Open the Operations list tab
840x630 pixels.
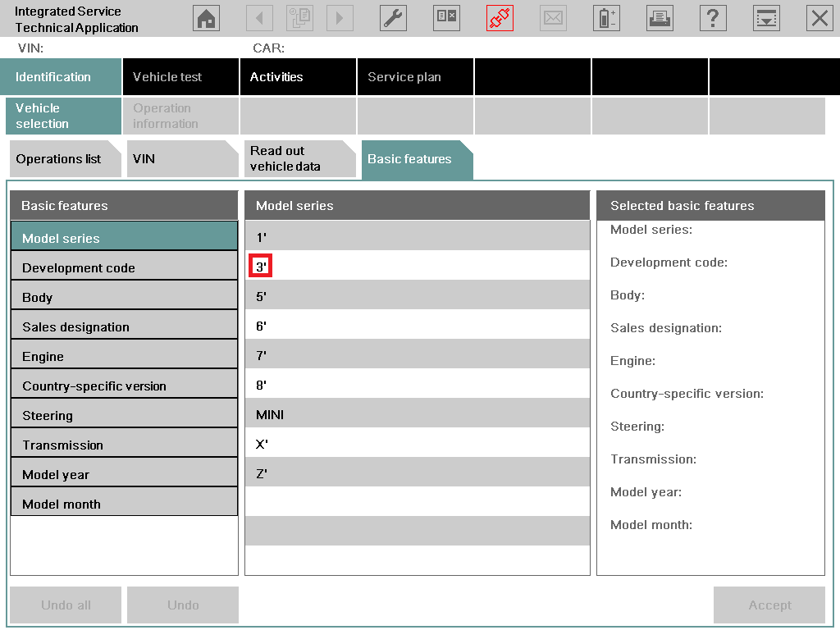(66, 159)
